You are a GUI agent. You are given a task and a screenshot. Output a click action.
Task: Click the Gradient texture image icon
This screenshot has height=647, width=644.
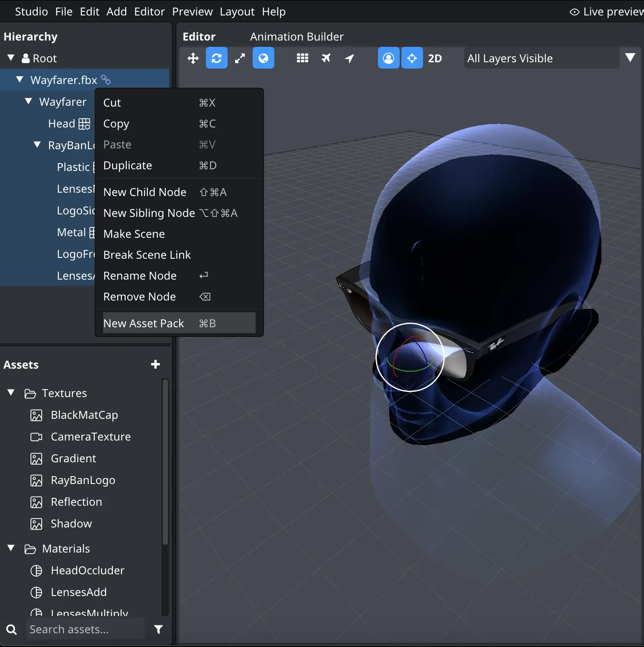[x=36, y=459]
